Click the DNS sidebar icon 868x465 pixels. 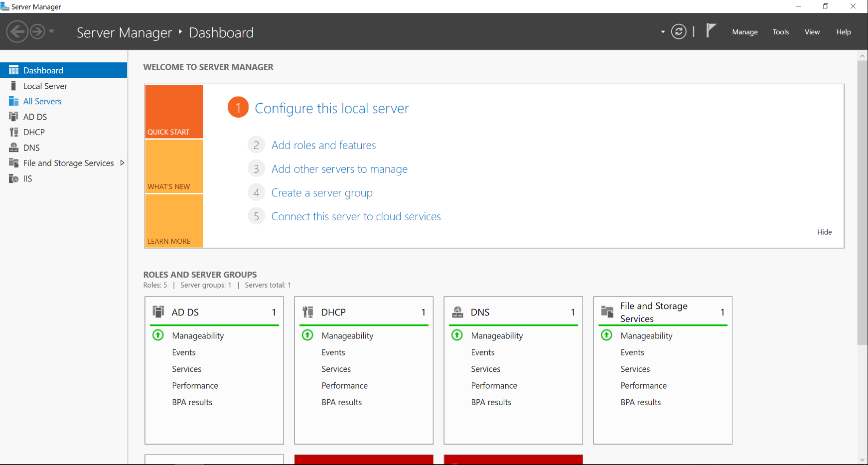13,148
